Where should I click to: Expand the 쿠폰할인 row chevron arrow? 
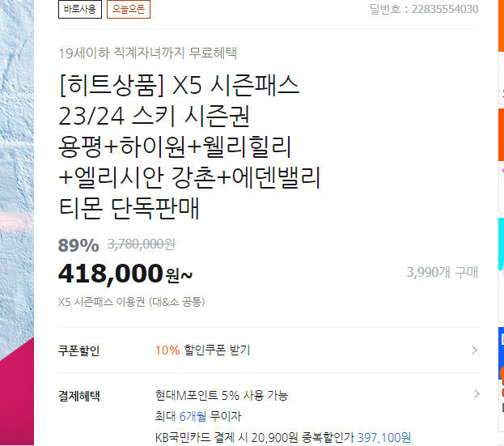pyautogui.click(x=474, y=350)
